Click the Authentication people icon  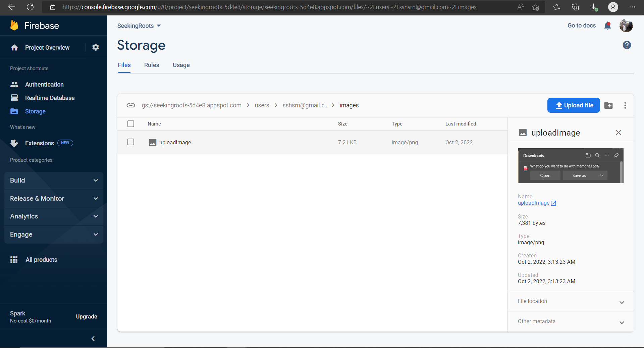14,84
